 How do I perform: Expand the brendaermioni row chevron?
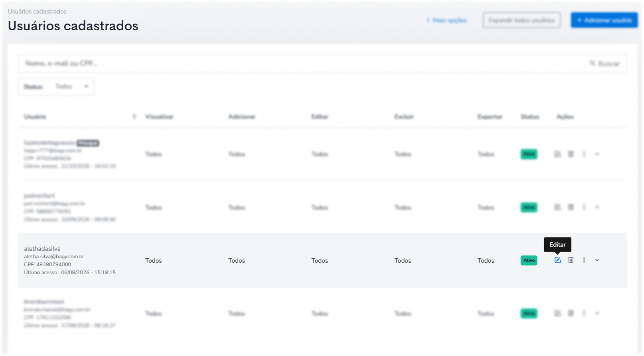[x=597, y=313]
